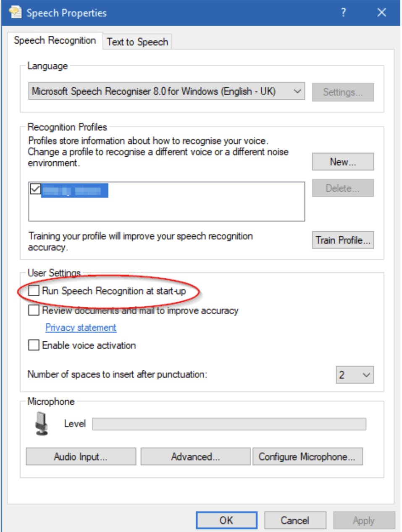Select the Speech Recognition tab
402x532 pixels.
click(x=55, y=41)
